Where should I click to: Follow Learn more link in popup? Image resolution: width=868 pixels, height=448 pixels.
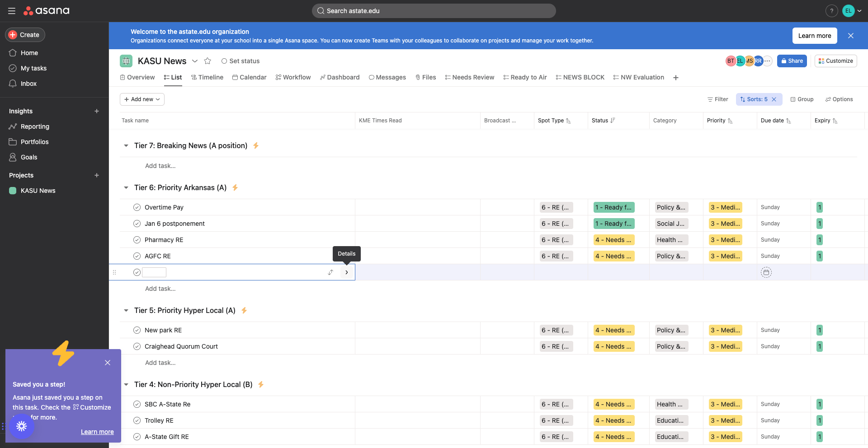coord(97,432)
